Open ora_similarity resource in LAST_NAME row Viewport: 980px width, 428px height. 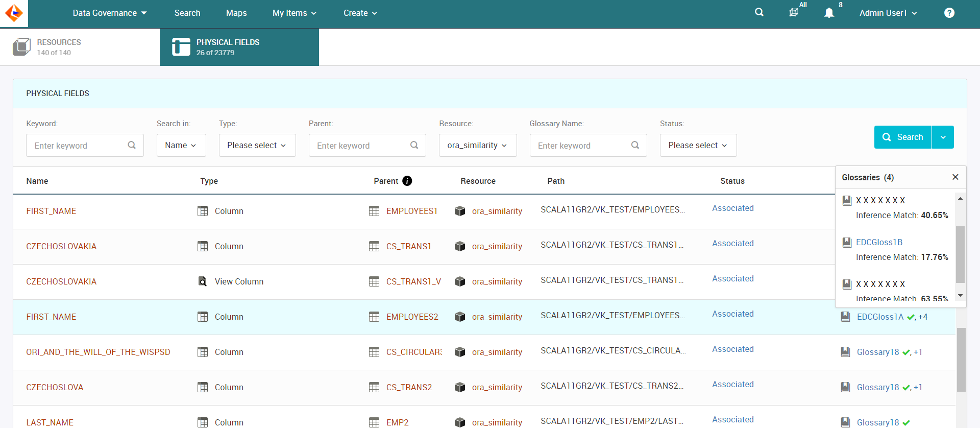(497, 422)
